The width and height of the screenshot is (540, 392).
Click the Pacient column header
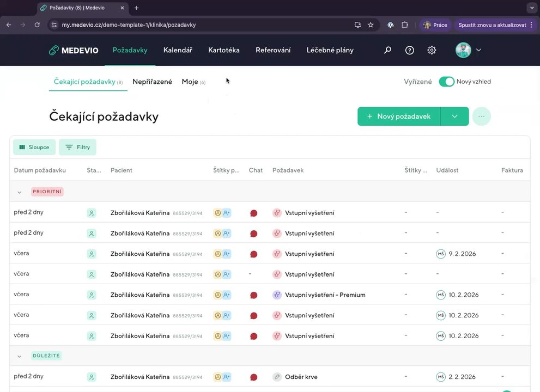[x=121, y=170]
